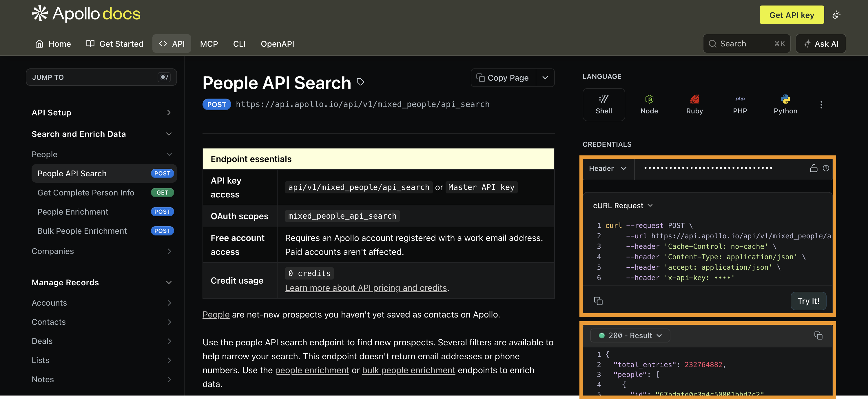The image size is (868, 399).
Task: Expand the Contacts subsection
Action: pos(101,322)
